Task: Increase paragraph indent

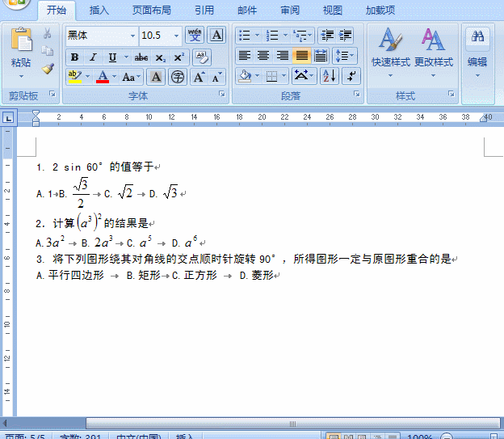Action: click(x=345, y=35)
